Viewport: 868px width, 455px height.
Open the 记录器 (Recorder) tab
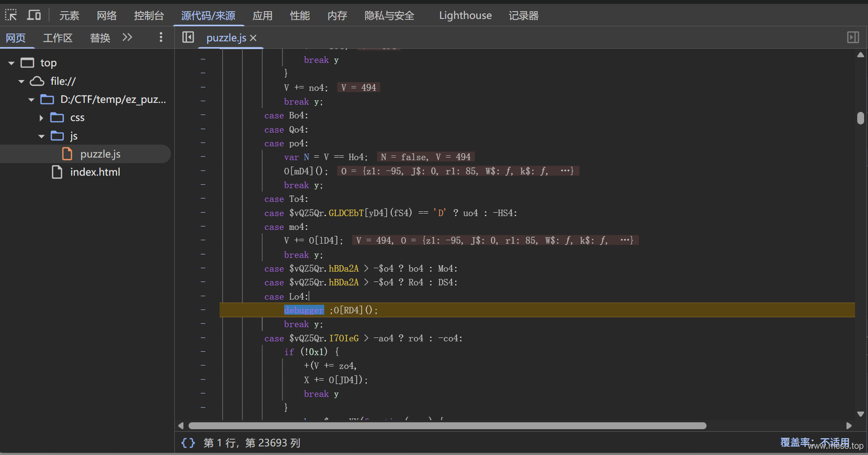point(524,16)
